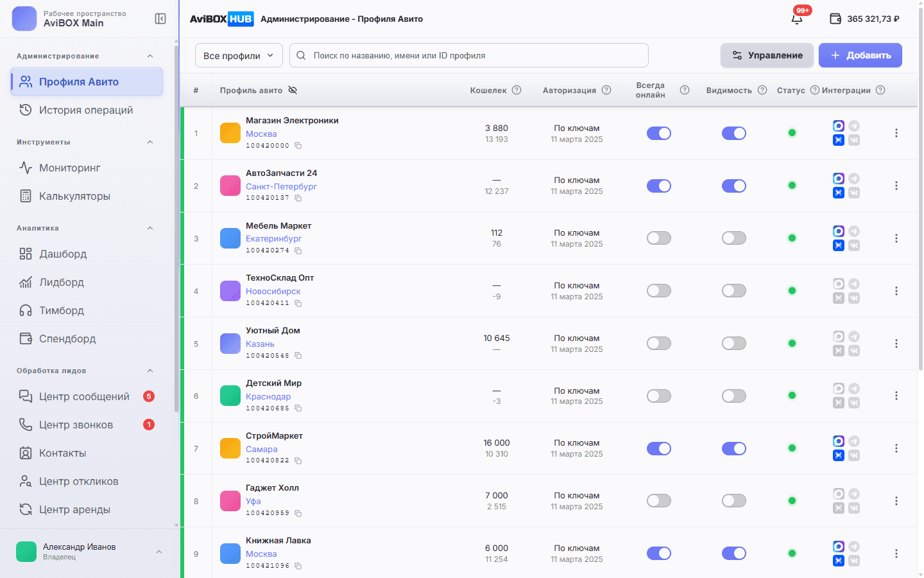
Task: Copy ID of Магазин Электроники profile
Action: [x=298, y=146]
